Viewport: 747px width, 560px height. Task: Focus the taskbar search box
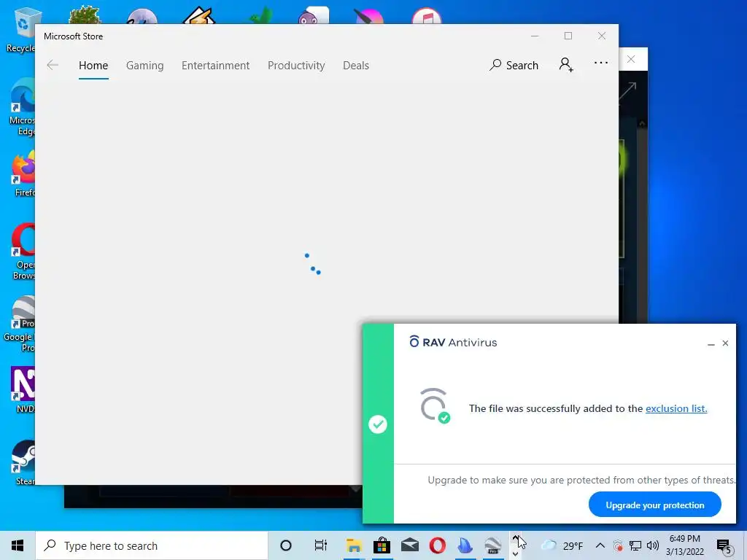(x=152, y=545)
